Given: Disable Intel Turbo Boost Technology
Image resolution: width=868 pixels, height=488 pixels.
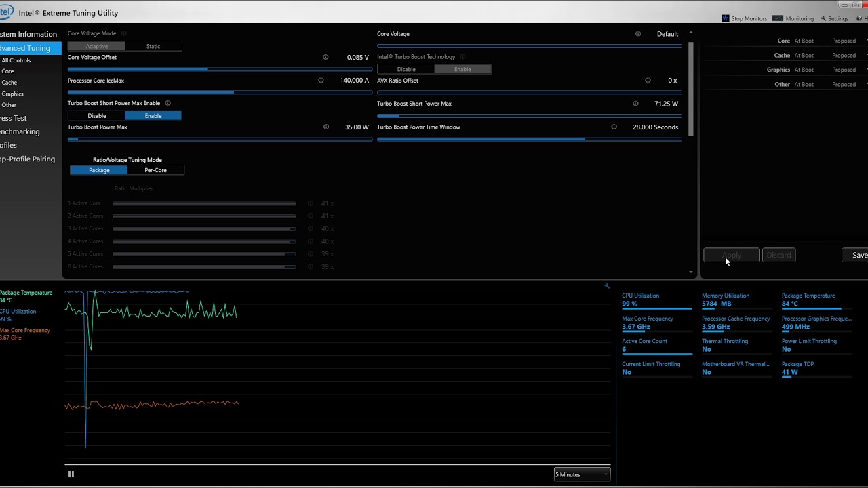Looking at the screenshot, I should 406,69.
